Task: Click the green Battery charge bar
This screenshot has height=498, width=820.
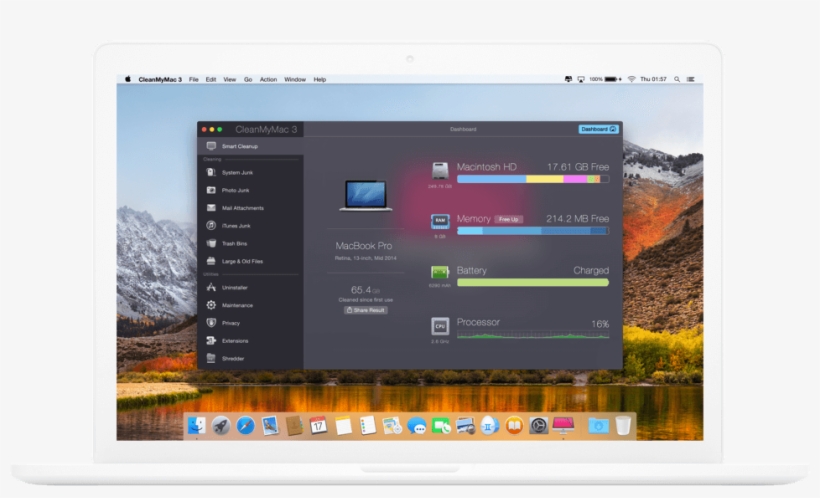Action: [x=533, y=282]
